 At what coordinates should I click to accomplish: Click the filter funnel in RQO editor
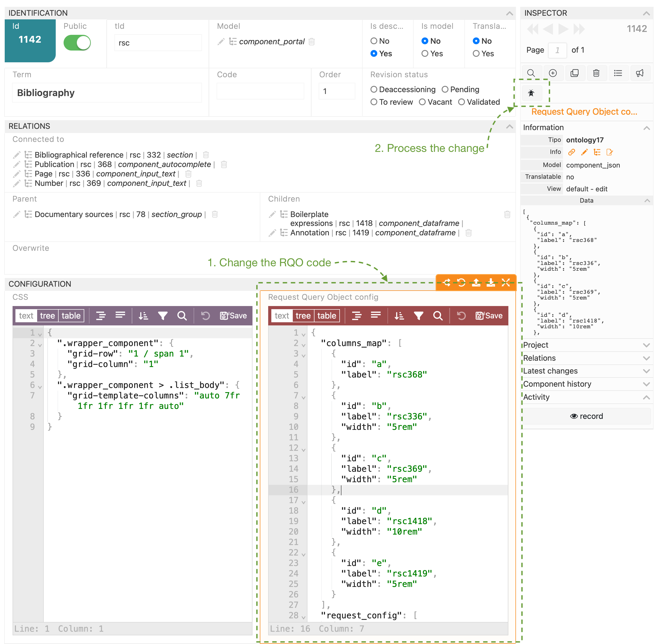coord(418,316)
